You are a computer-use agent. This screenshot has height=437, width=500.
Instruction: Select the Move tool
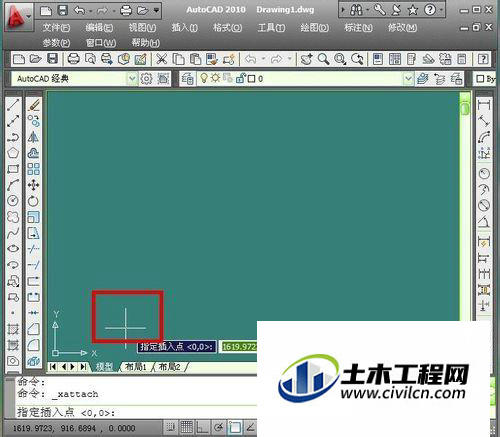pyautogui.click(x=33, y=185)
